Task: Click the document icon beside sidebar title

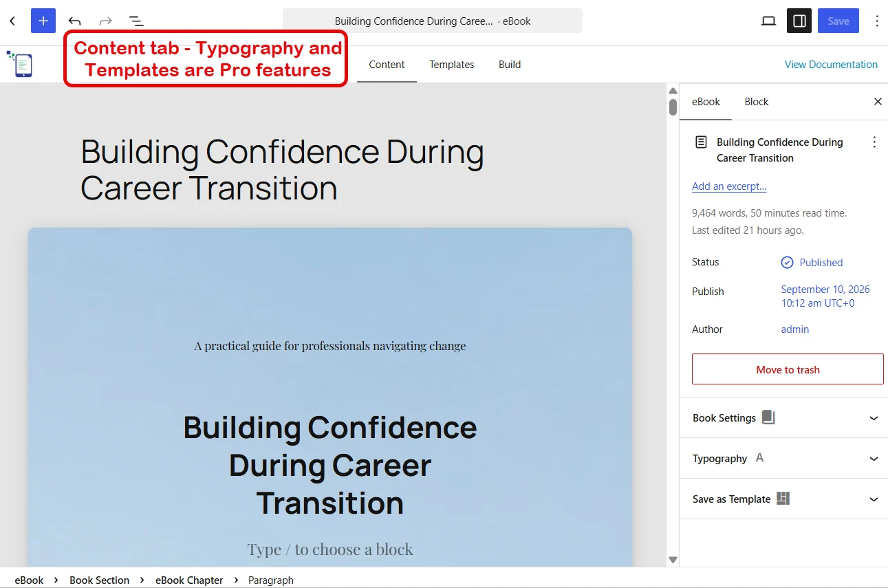Action: 701,142
